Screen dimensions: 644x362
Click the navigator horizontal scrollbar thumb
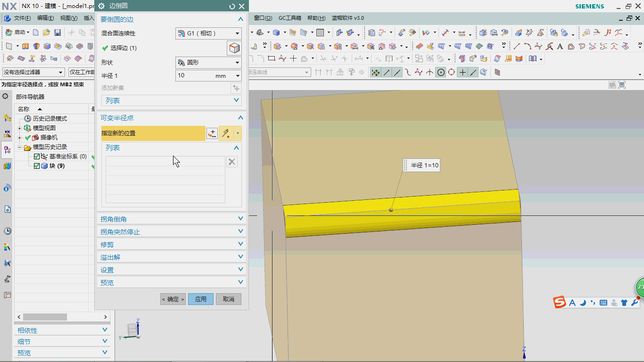pos(45,317)
